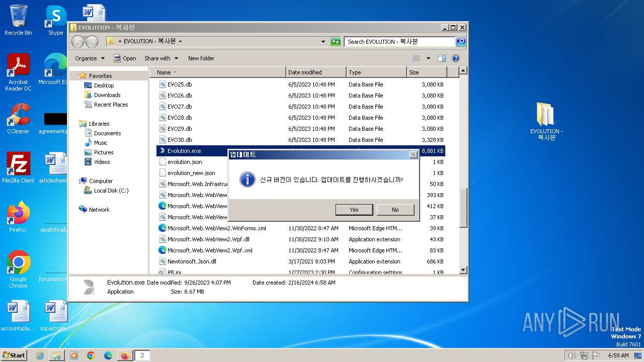Click the change view icon

pyautogui.click(x=416, y=58)
